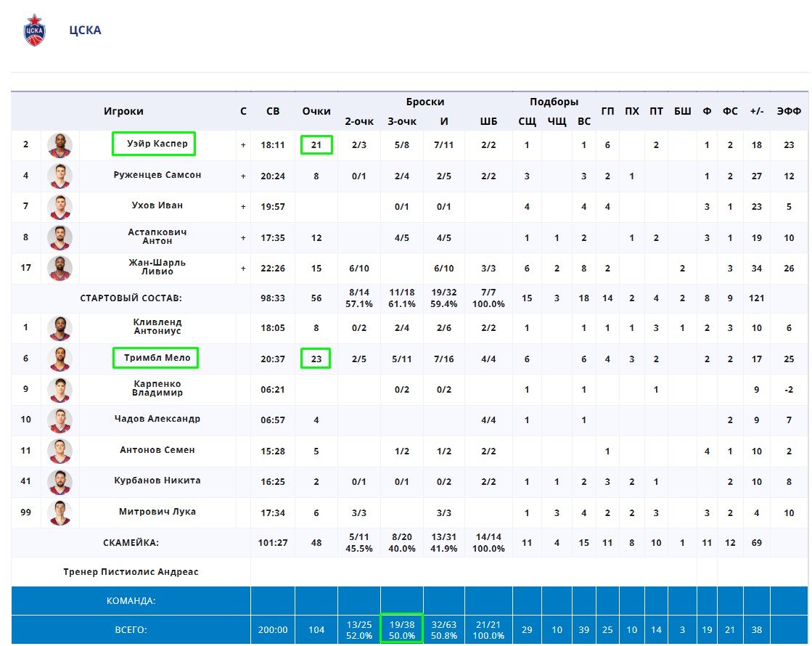Click Тримбл Мело's 23 points cell
The height and width of the screenshot is (646, 812).
coord(316,359)
